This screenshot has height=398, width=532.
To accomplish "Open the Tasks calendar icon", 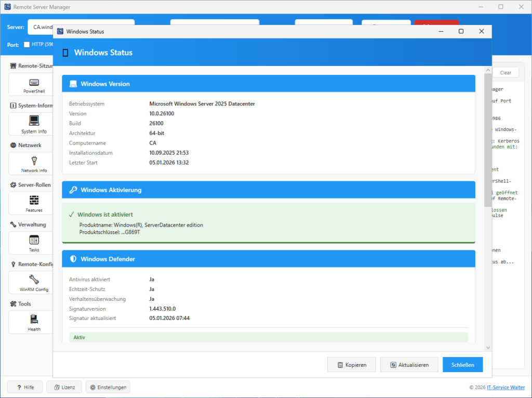I will coord(34,240).
